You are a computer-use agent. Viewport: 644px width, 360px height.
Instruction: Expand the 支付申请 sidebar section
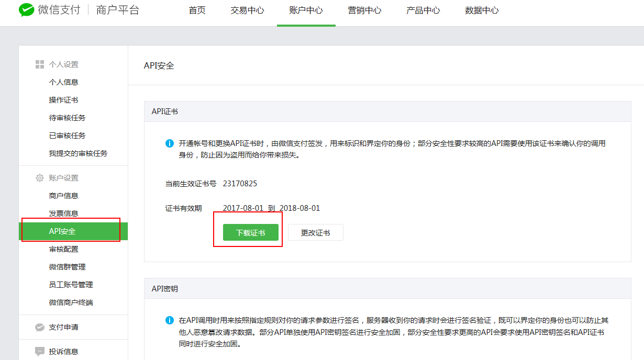pyautogui.click(x=63, y=327)
